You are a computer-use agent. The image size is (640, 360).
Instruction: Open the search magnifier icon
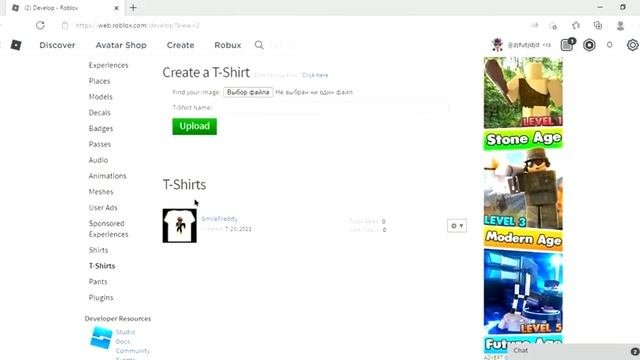click(x=259, y=45)
